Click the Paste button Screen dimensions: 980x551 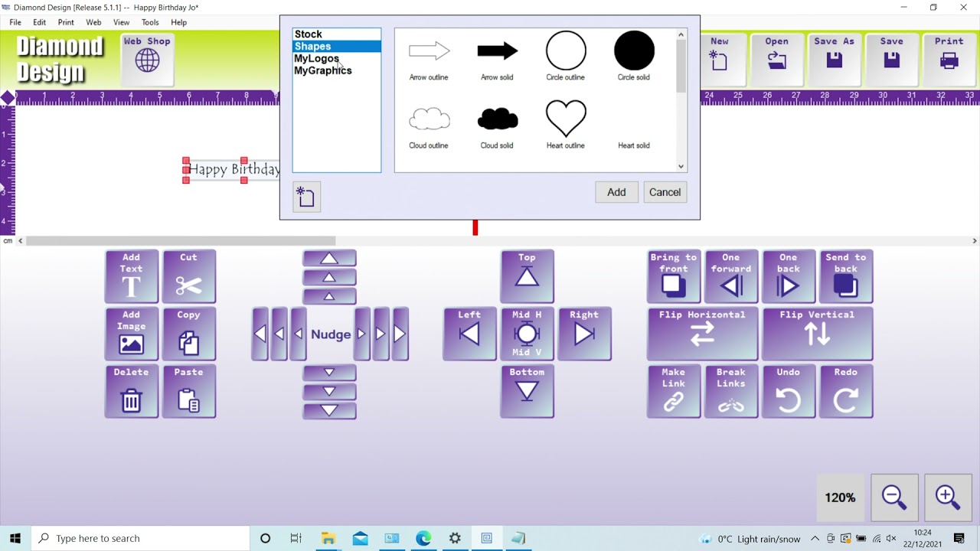pos(189,391)
